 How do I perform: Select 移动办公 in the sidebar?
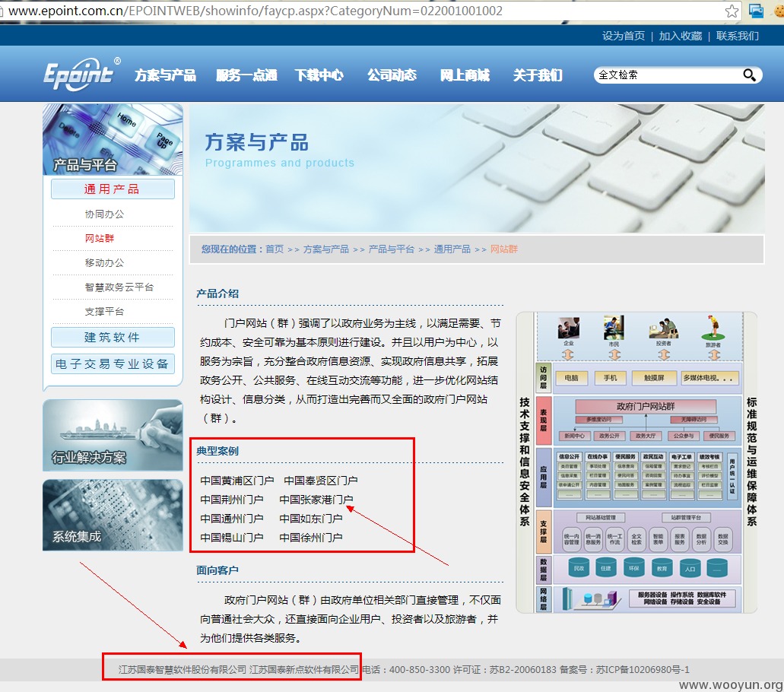click(104, 263)
